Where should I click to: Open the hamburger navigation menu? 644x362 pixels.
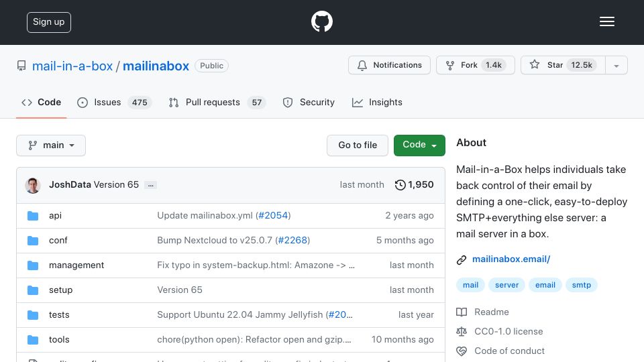point(606,21)
